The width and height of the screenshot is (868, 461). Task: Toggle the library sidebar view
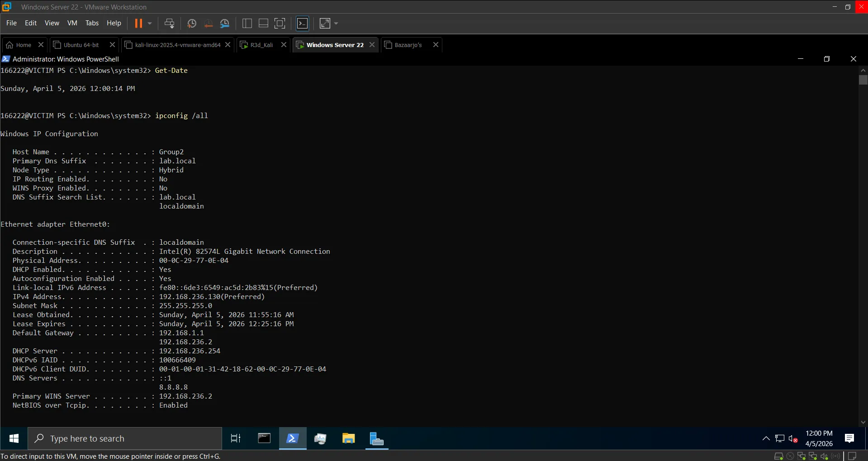pos(247,23)
